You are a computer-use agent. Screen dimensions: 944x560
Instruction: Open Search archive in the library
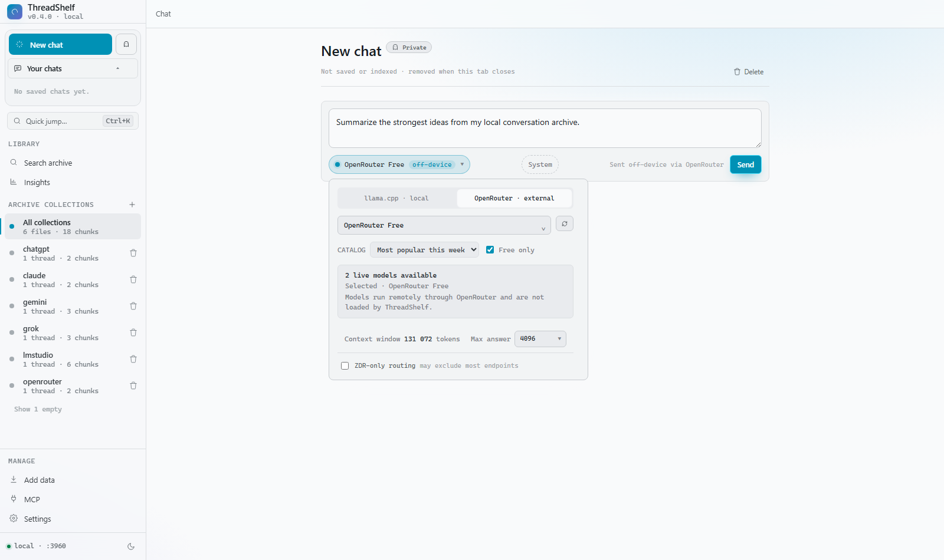[73, 163]
